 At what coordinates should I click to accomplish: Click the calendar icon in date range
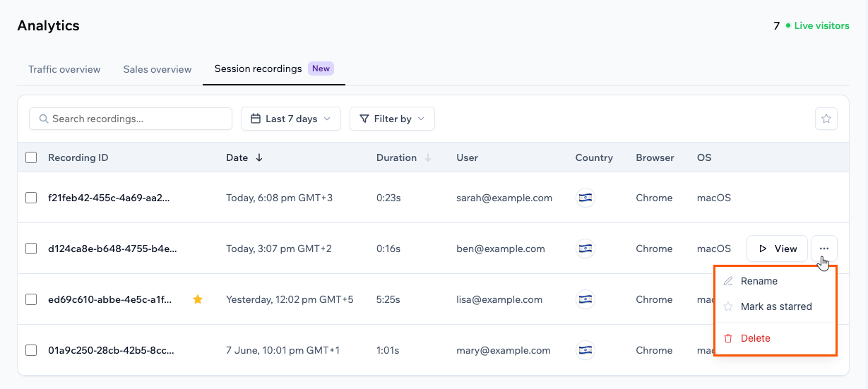[x=255, y=119]
